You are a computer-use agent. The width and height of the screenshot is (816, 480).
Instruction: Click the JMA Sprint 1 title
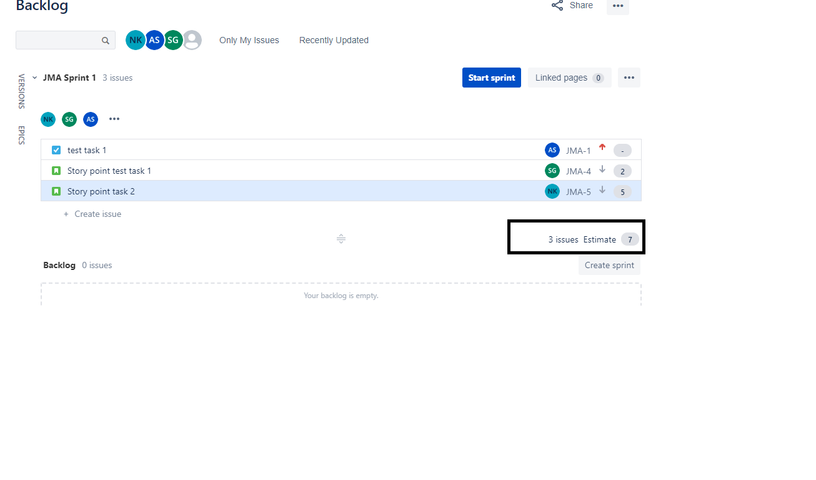click(x=69, y=78)
